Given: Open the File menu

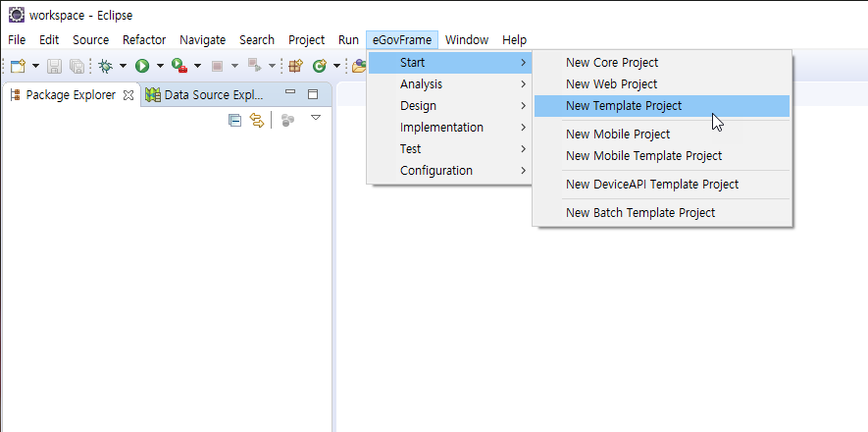Looking at the screenshot, I should pos(17,40).
